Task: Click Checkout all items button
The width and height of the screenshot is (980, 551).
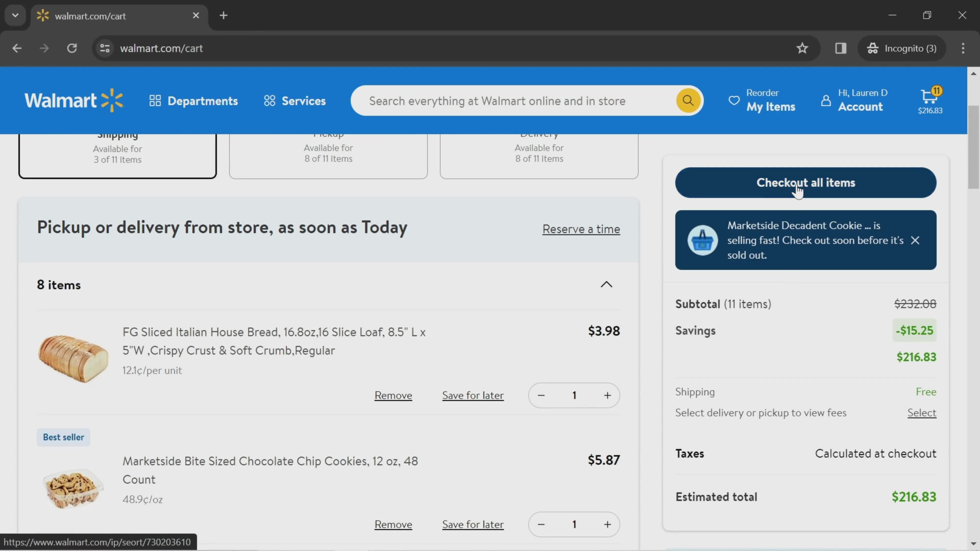Action: tap(806, 183)
